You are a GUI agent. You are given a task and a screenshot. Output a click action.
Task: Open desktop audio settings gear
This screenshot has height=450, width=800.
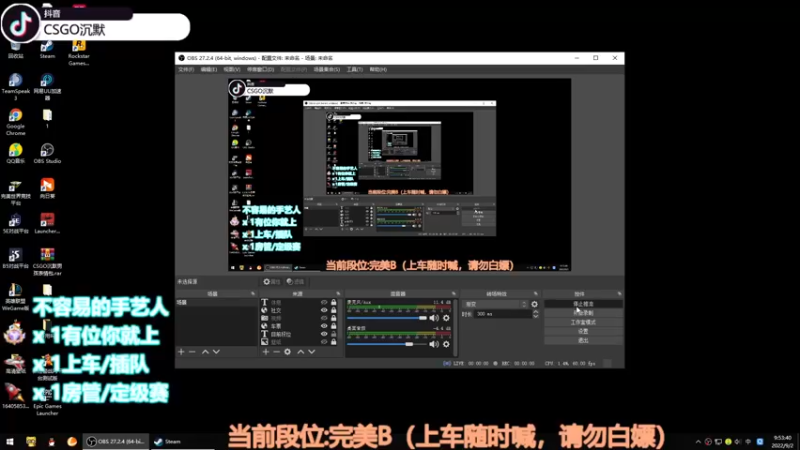pos(446,344)
